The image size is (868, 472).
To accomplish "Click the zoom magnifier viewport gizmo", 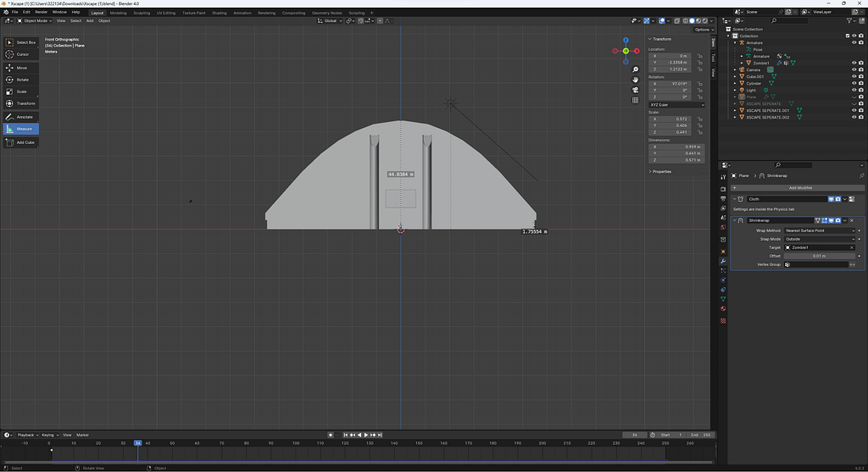I will point(636,69).
